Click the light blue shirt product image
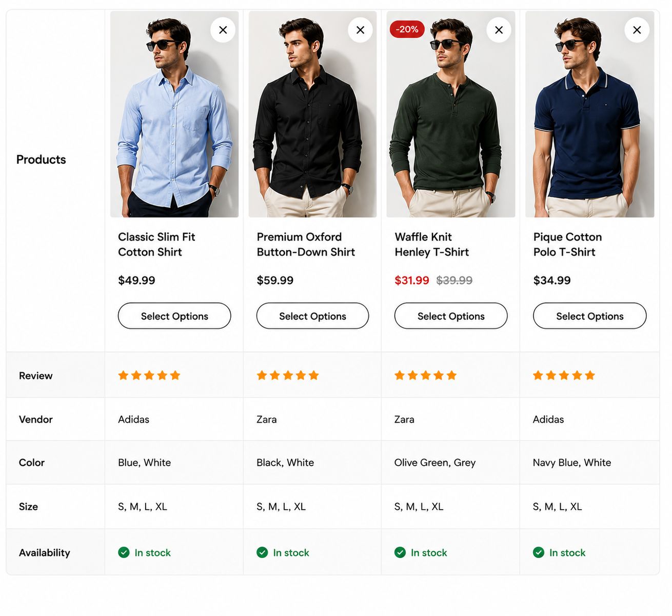672x616 pixels. pos(174,114)
